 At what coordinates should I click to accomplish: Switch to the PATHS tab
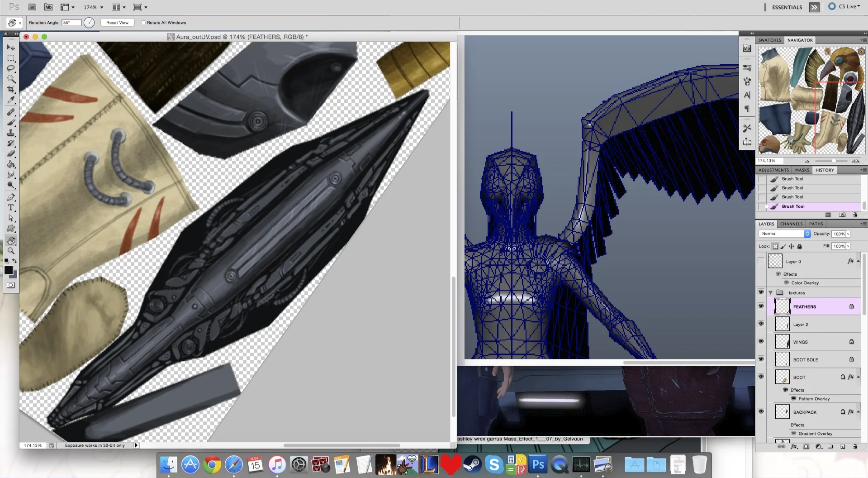pos(816,224)
